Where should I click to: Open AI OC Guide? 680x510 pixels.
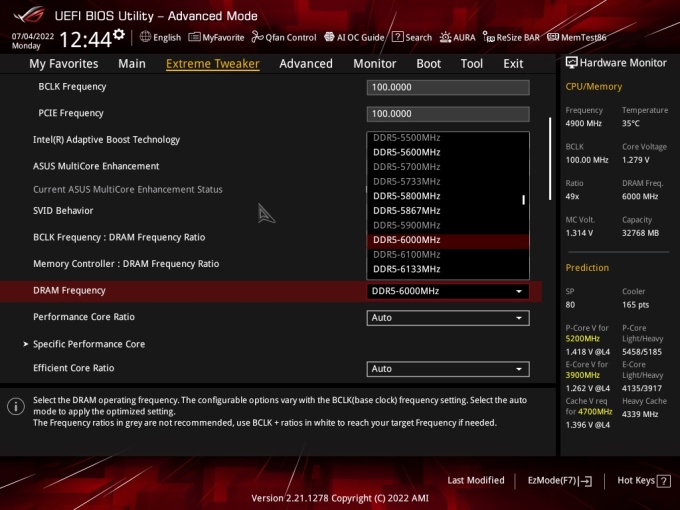354,37
